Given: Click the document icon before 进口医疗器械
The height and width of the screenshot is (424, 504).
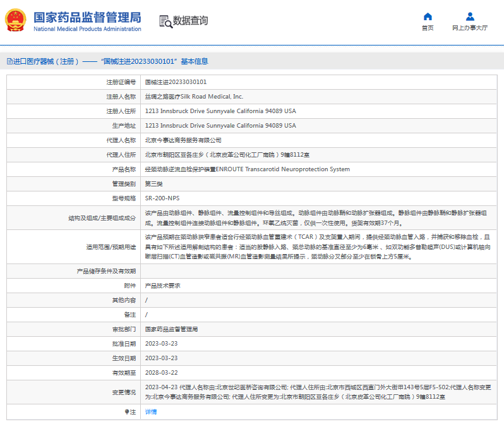Looking at the screenshot, I should tap(9, 61).
